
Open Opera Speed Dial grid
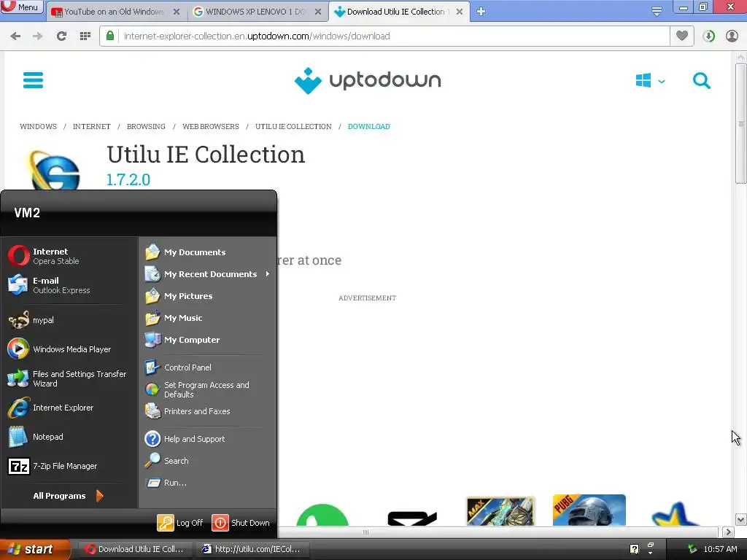tap(85, 36)
